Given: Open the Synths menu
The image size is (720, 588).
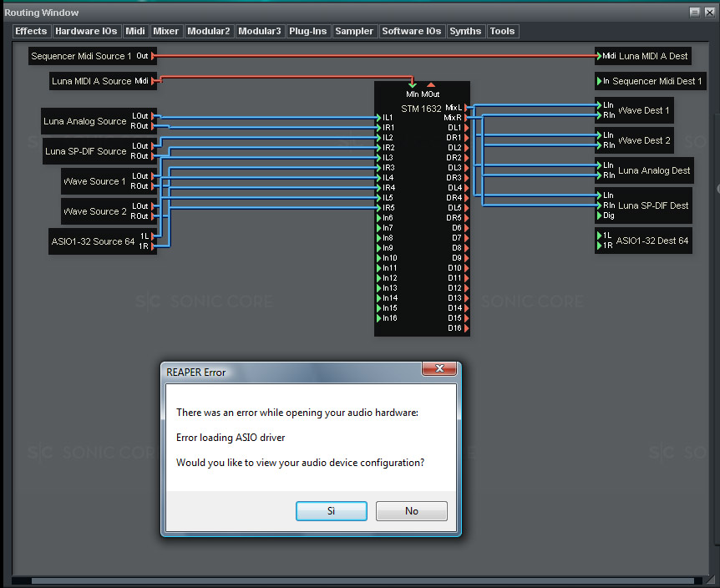Looking at the screenshot, I should 465,31.
